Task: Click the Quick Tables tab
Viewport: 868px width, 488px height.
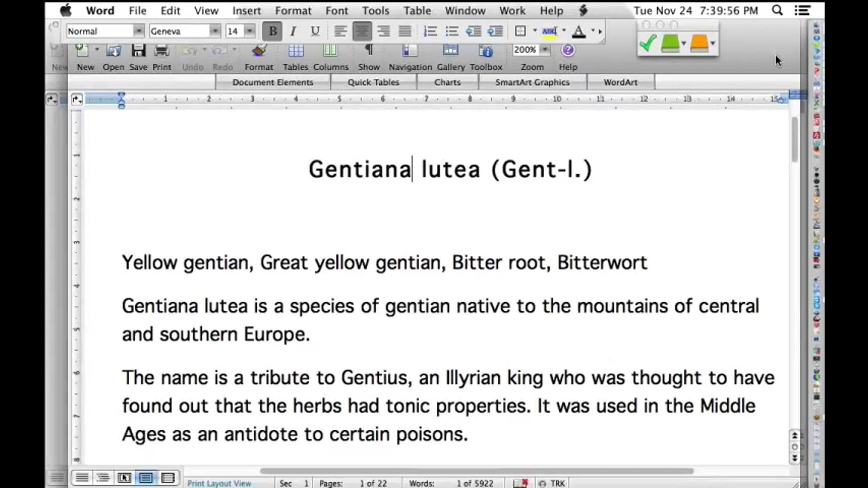Action: click(x=373, y=82)
